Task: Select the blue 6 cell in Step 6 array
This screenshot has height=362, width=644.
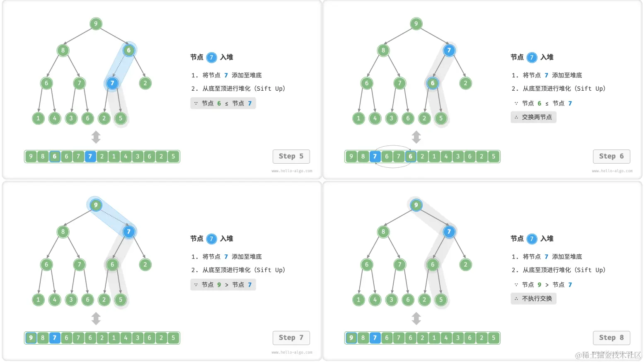Action: coord(410,157)
